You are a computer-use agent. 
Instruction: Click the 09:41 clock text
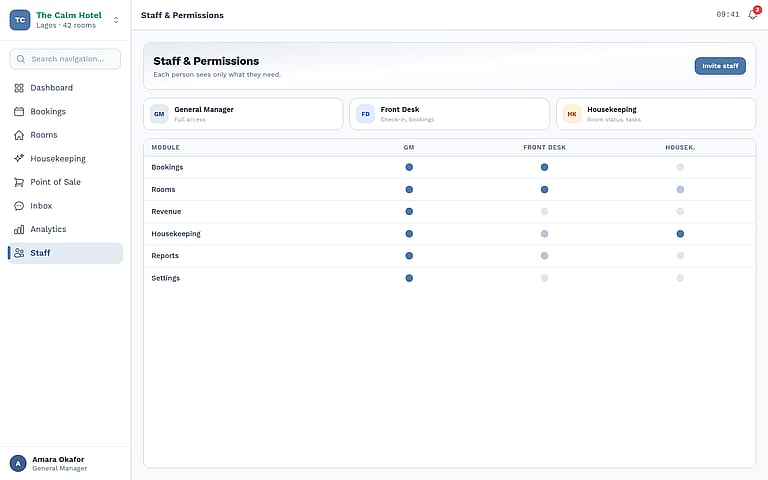point(728,15)
